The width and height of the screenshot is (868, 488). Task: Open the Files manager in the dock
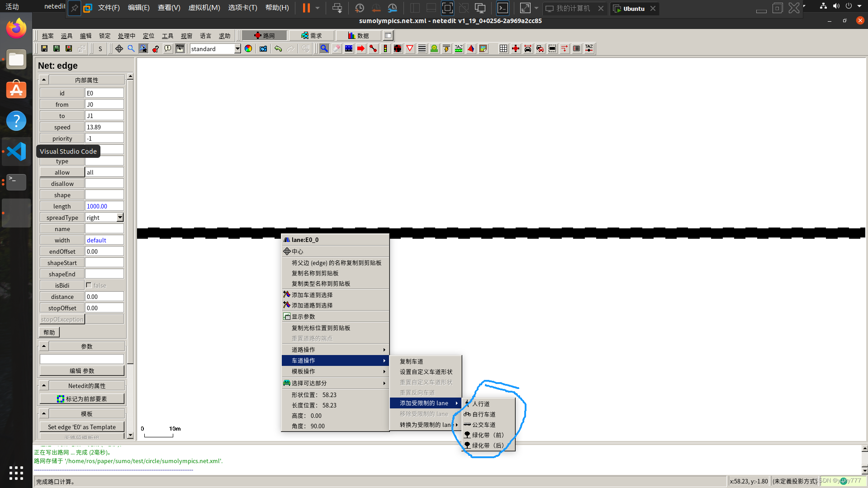(x=16, y=59)
